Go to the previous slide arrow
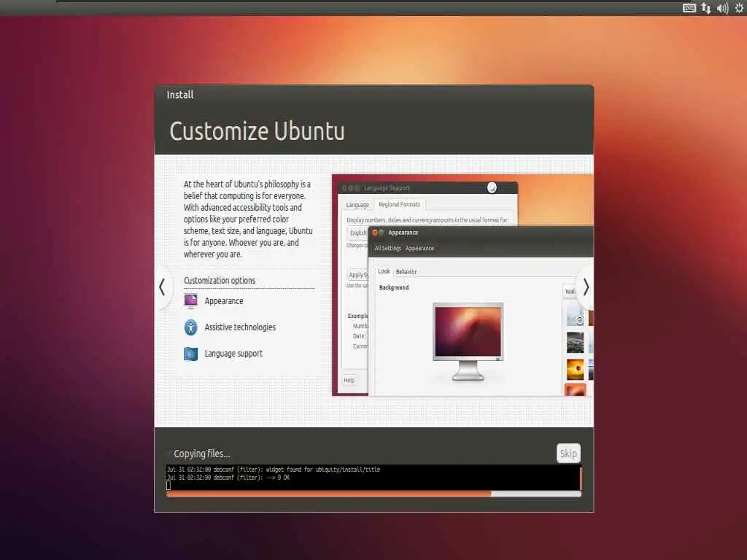Viewport: 747px width, 560px height. (162, 287)
